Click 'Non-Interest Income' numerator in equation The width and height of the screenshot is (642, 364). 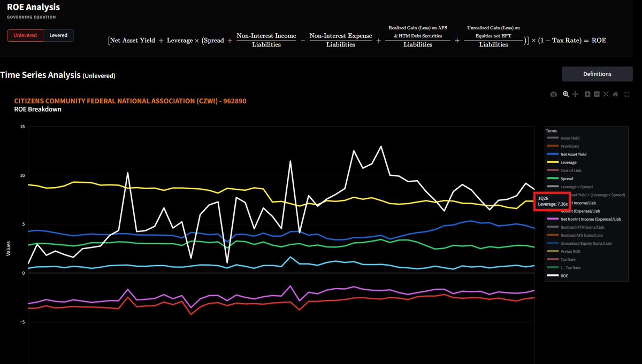click(266, 36)
